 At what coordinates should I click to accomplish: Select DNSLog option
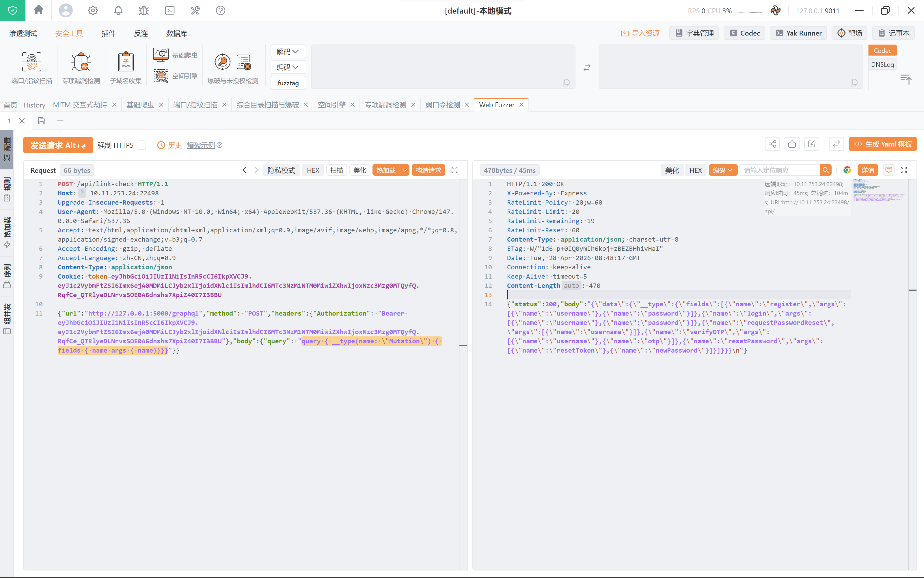(882, 65)
